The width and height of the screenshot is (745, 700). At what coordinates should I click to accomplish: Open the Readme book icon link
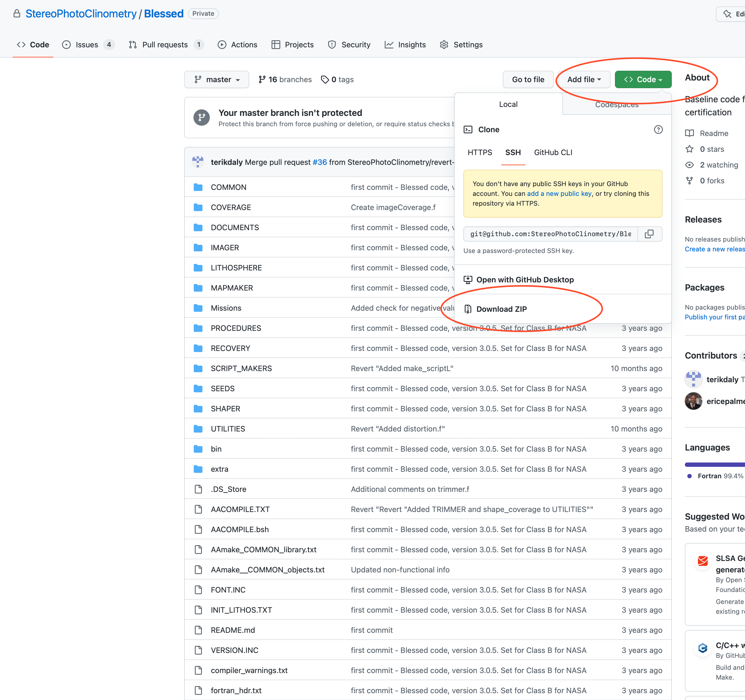coord(689,133)
